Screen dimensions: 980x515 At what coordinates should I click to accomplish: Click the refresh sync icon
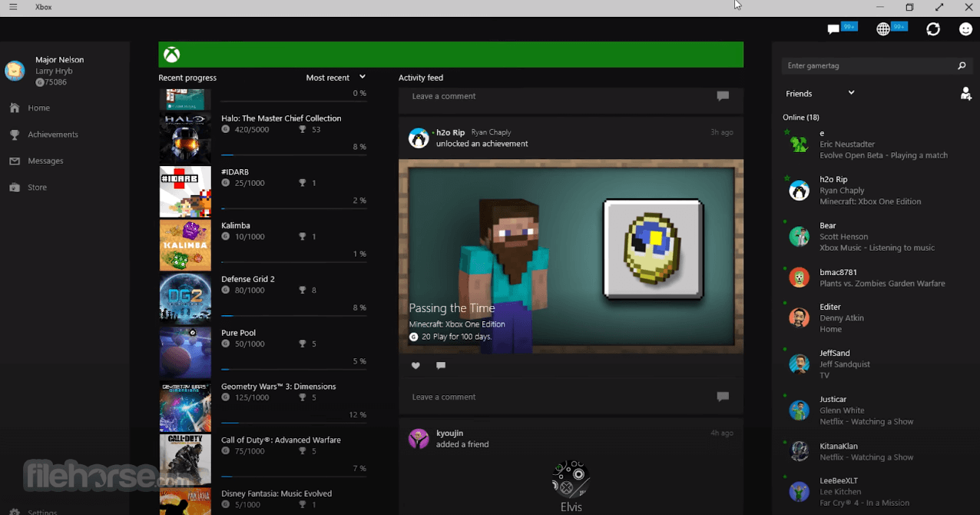pos(933,29)
